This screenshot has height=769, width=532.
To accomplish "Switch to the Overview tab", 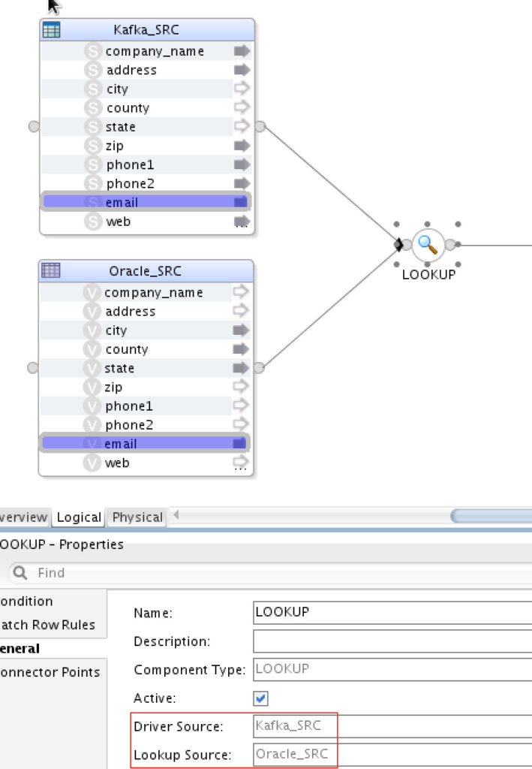I will (x=23, y=517).
